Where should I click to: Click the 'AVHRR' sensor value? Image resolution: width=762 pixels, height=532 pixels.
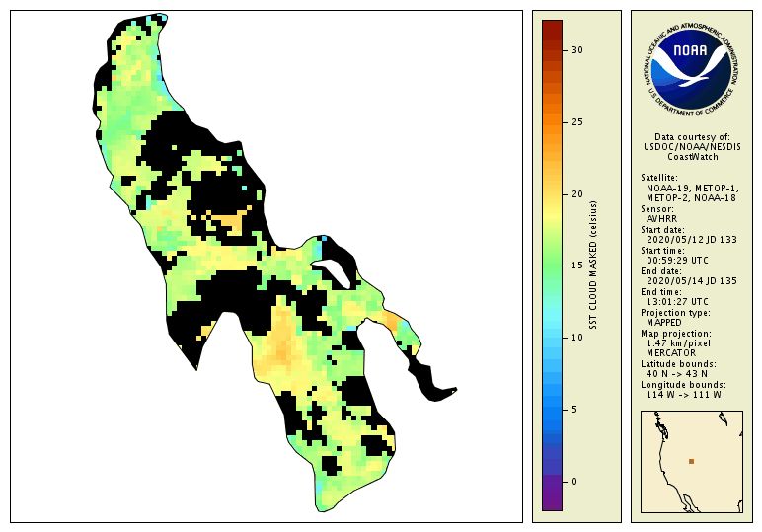tap(661, 219)
